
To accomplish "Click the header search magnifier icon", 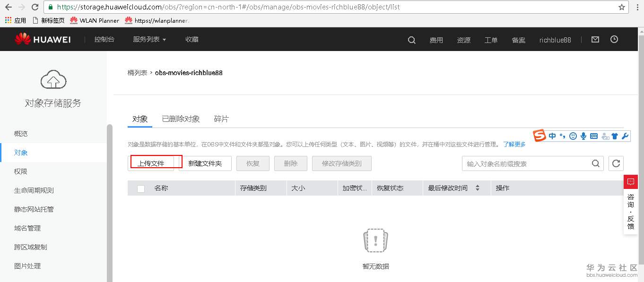I will 411,40.
